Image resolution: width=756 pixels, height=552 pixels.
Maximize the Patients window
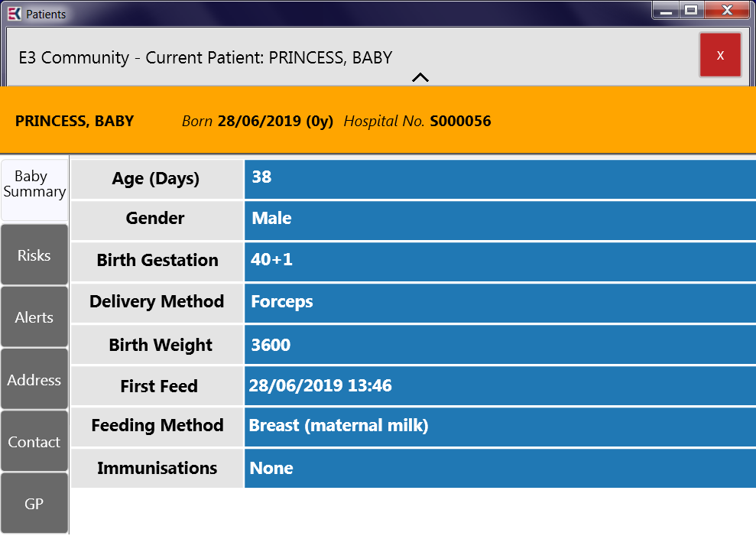click(691, 10)
